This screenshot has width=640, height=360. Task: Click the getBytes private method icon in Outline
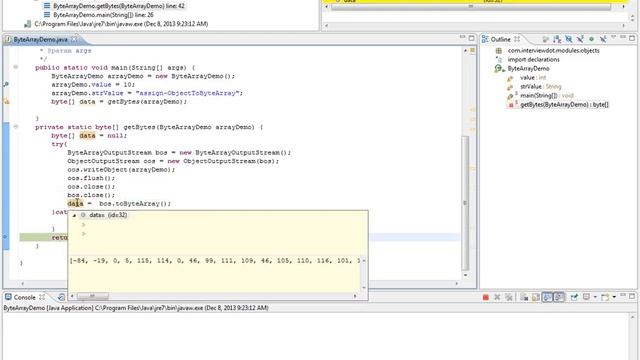[511, 105]
